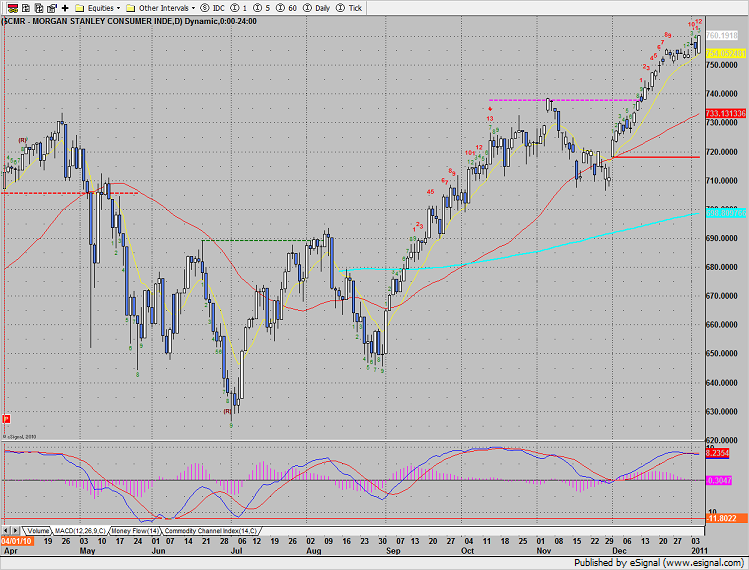Click the 630.0000 price axis label

click(x=721, y=411)
